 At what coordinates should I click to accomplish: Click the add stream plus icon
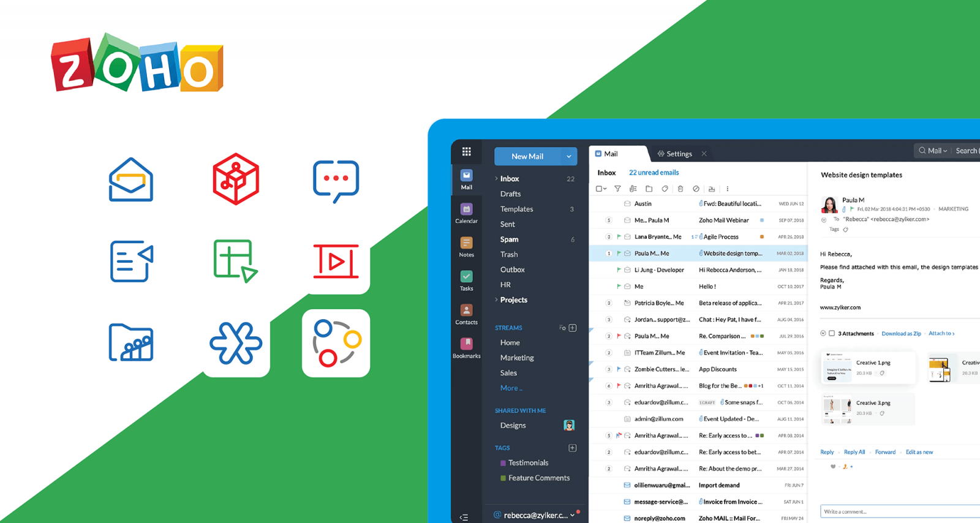pyautogui.click(x=573, y=328)
